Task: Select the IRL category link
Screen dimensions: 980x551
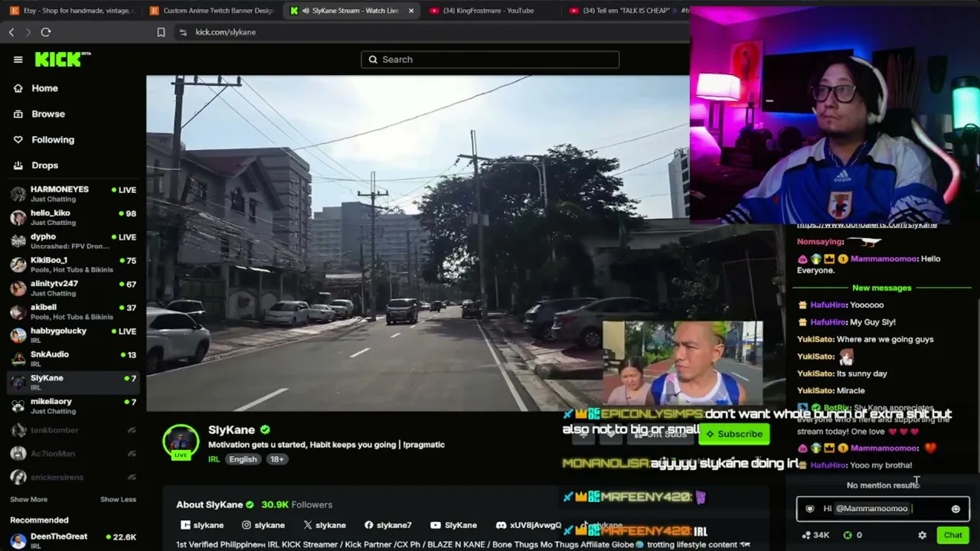Action: click(214, 459)
